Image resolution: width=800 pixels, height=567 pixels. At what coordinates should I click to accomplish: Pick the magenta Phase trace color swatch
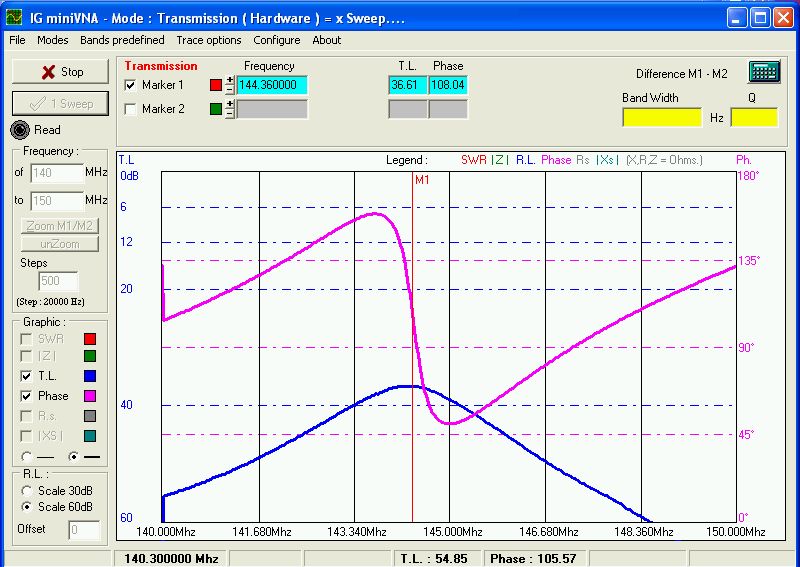pyautogui.click(x=90, y=396)
